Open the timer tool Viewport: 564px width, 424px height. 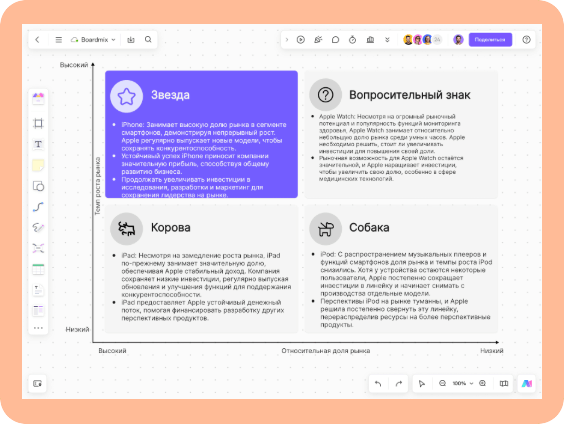click(352, 40)
